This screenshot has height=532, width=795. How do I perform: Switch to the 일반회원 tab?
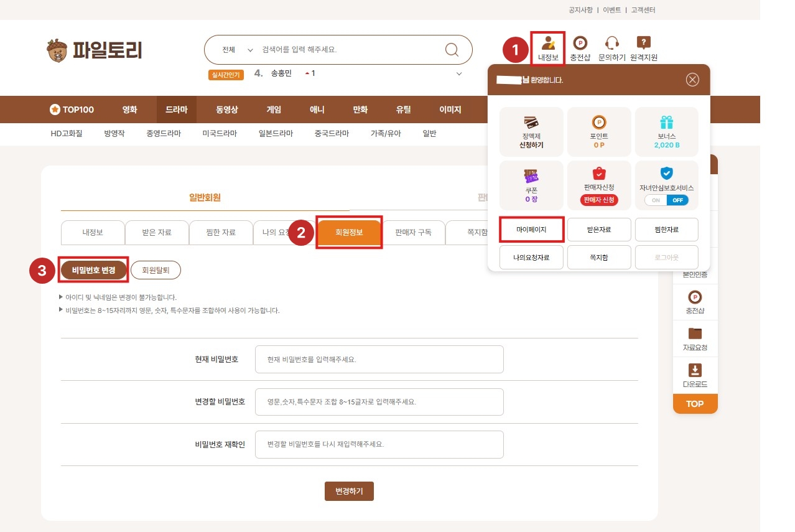205,198
